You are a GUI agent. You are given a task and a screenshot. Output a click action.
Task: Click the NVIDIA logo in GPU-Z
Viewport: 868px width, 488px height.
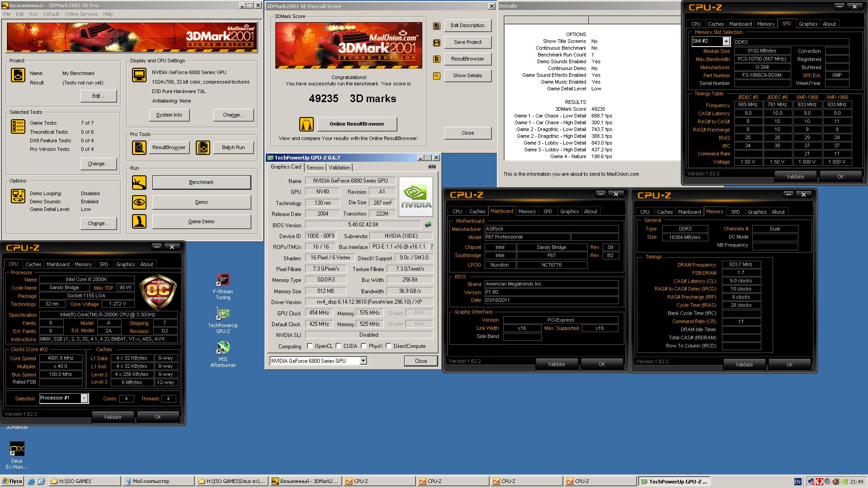416,197
